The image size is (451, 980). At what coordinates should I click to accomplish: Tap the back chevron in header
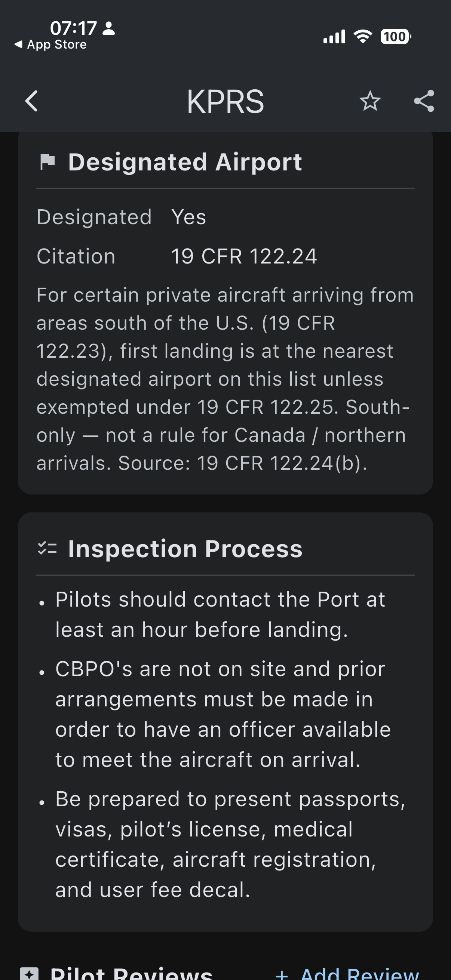(31, 101)
